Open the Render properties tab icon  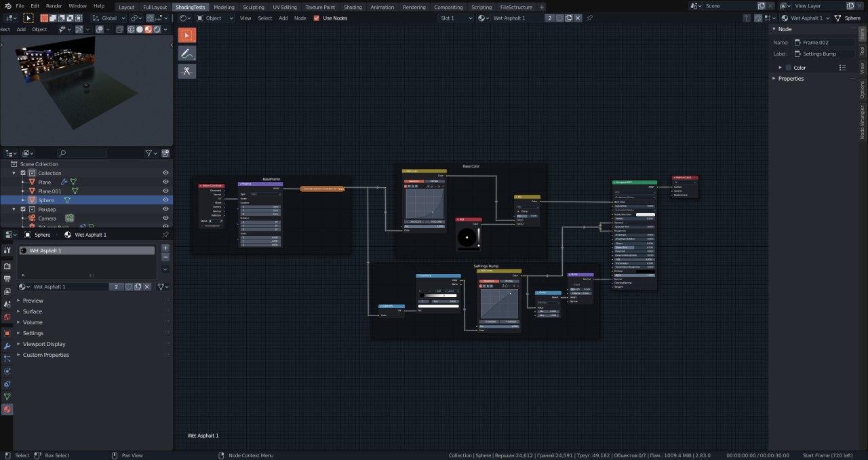point(7,267)
